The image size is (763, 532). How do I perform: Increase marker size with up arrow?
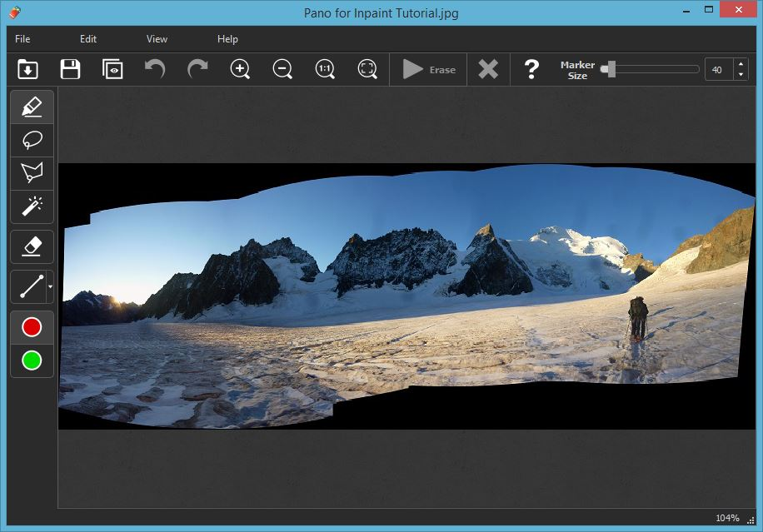click(x=741, y=64)
